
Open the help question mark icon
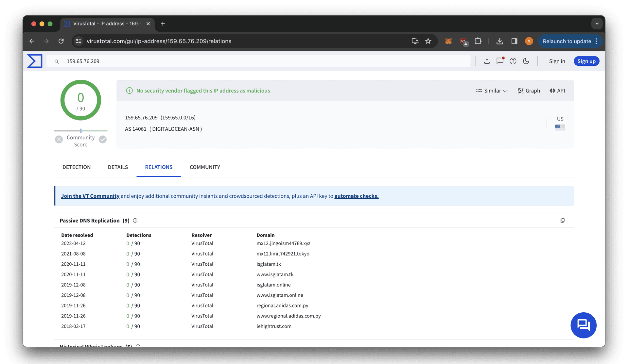coord(513,61)
